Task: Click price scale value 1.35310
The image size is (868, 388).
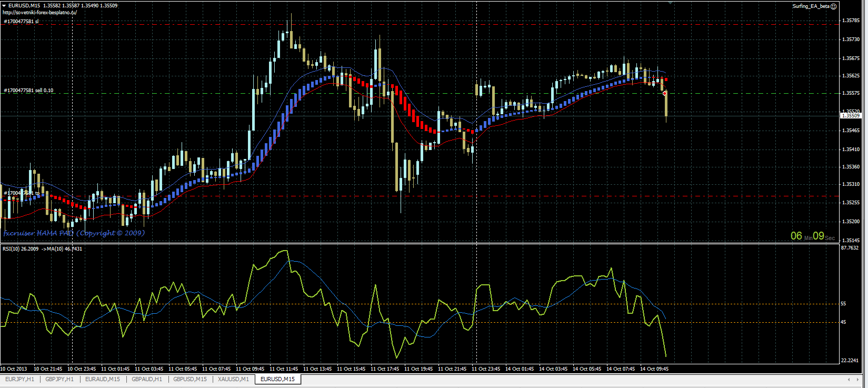Action: click(x=851, y=184)
